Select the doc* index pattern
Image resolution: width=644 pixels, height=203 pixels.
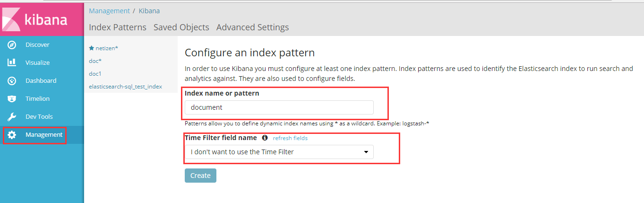(95, 61)
